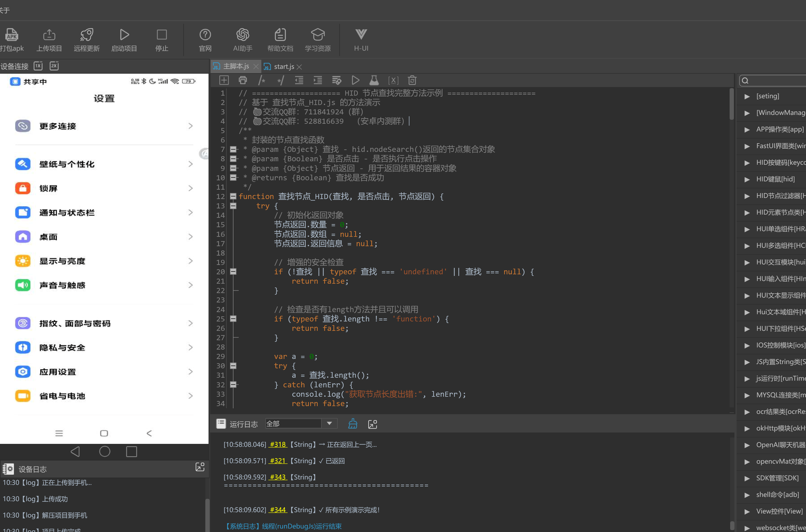
Task: Click the device recents square button
Action: 131,452
